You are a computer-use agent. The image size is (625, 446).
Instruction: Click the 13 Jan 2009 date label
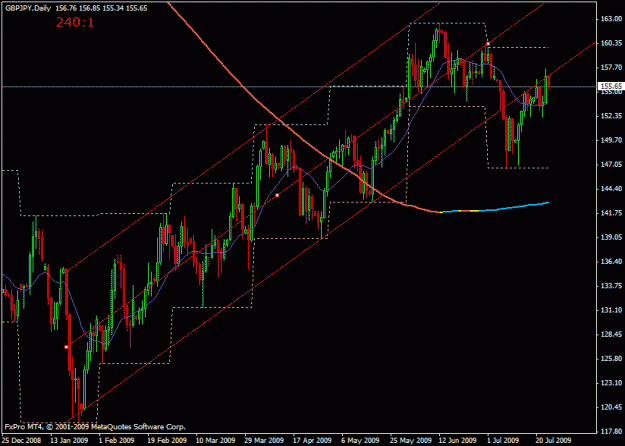coord(69,440)
